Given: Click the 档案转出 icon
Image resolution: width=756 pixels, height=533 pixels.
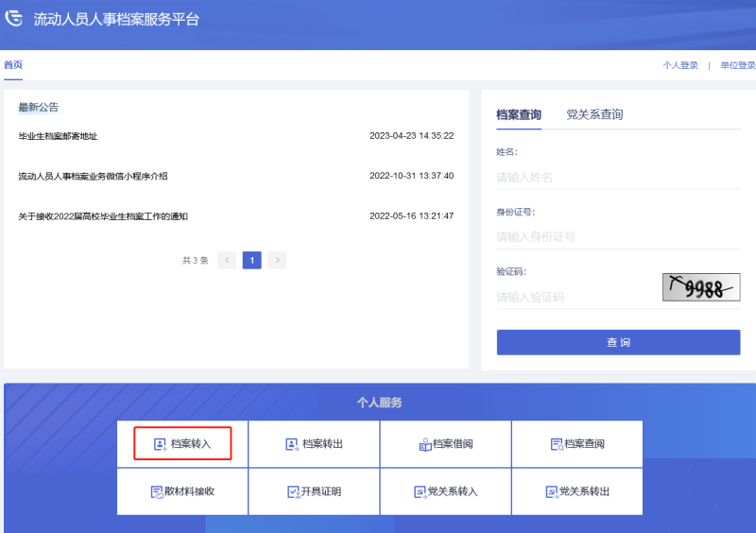Looking at the screenshot, I should click(x=292, y=444).
